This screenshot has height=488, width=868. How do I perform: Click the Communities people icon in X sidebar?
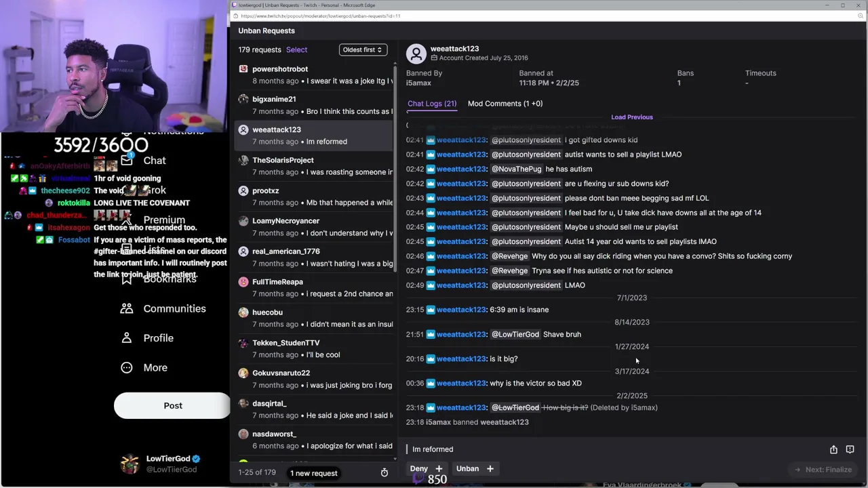coord(127,308)
